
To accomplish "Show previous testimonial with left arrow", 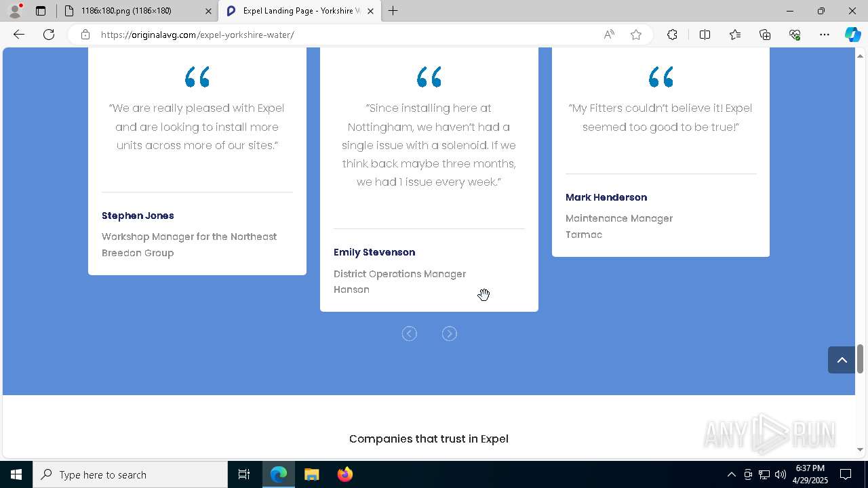I will click(409, 333).
